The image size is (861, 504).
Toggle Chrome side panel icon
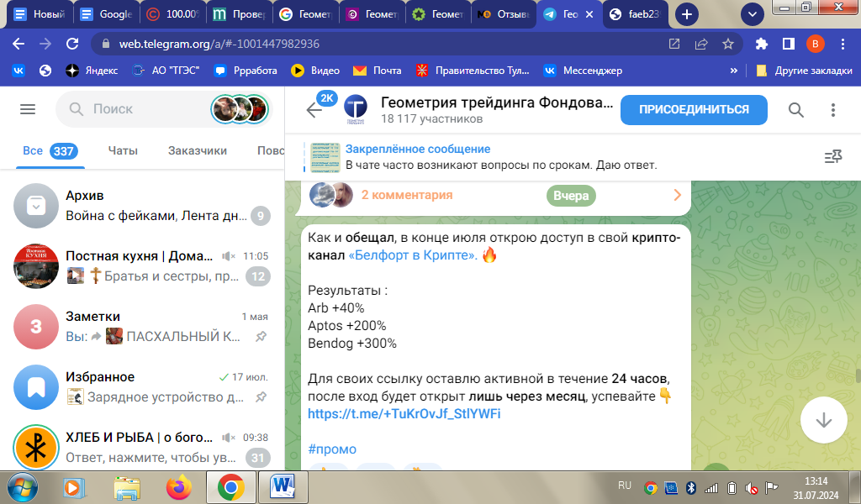tap(789, 44)
